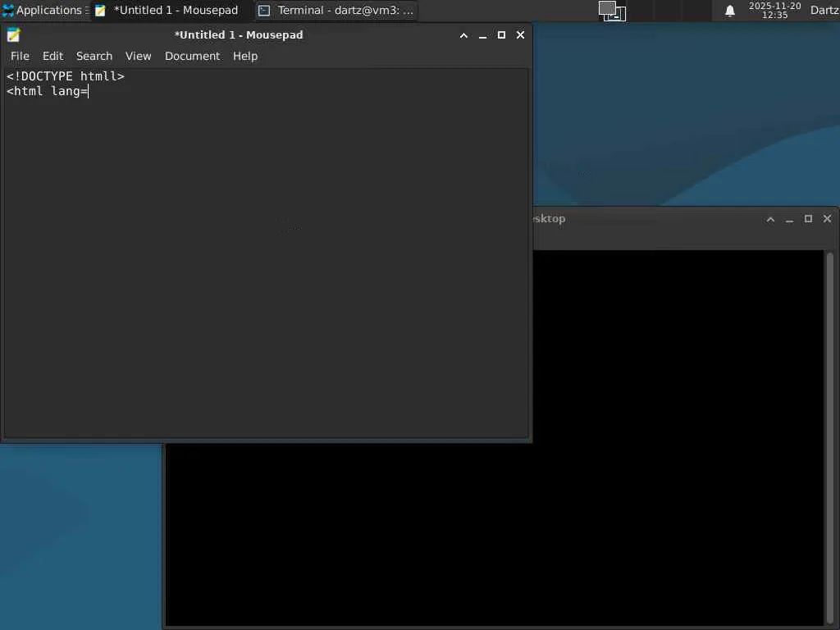
Task: Click the Terminal window vertical scrollbar
Action: point(830,436)
